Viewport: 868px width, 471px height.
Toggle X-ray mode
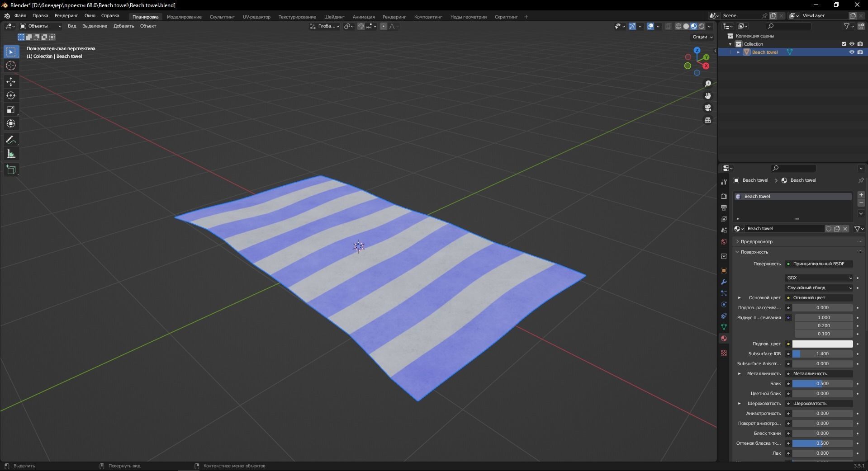[668, 26]
